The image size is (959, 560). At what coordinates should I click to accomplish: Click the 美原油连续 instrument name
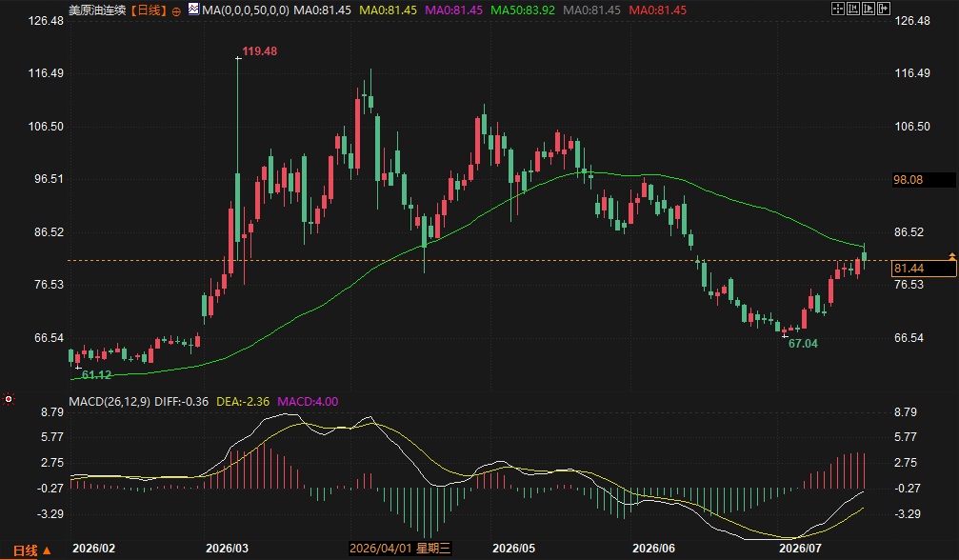point(97,10)
